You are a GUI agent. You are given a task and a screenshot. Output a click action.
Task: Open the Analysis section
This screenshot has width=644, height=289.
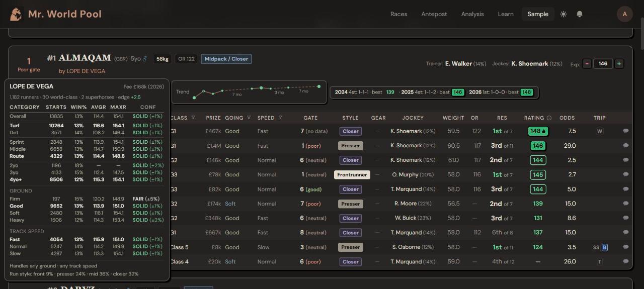(x=472, y=14)
